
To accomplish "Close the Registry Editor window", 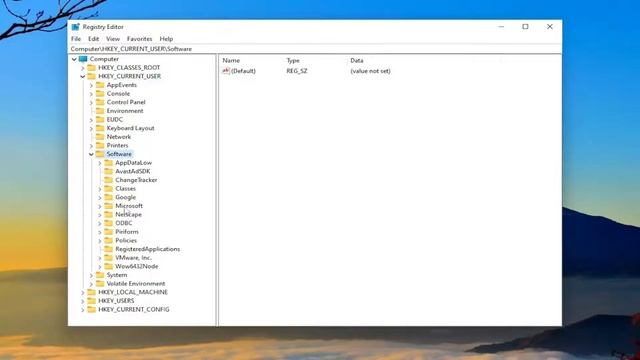I will coord(550,27).
